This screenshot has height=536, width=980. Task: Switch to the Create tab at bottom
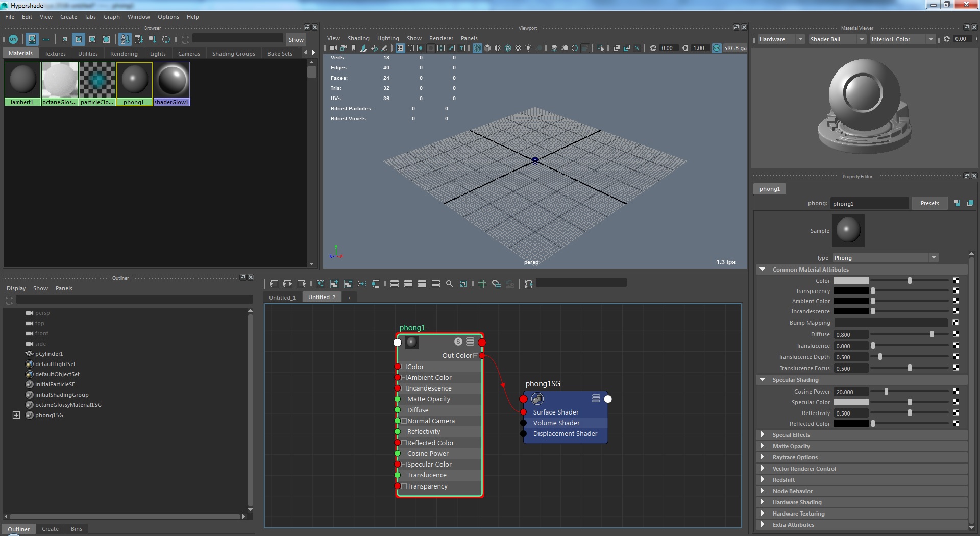50,529
